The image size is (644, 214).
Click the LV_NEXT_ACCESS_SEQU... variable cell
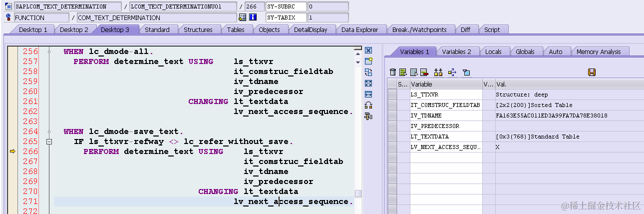tap(446, 147)
